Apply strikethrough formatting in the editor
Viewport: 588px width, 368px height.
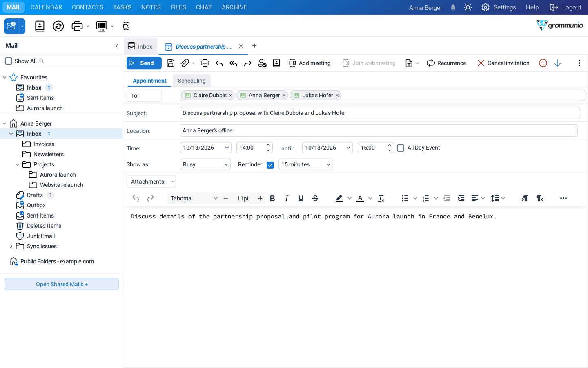(315, 198)
